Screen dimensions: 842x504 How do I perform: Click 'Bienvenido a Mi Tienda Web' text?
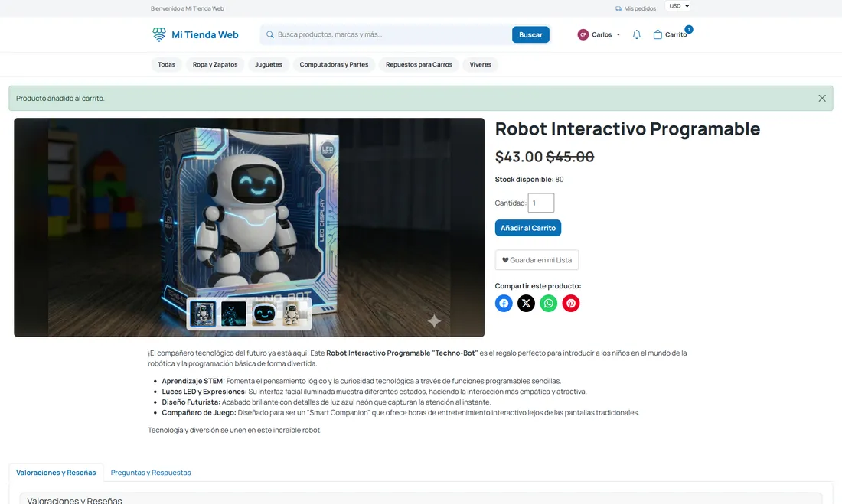(x=188, y=8)
